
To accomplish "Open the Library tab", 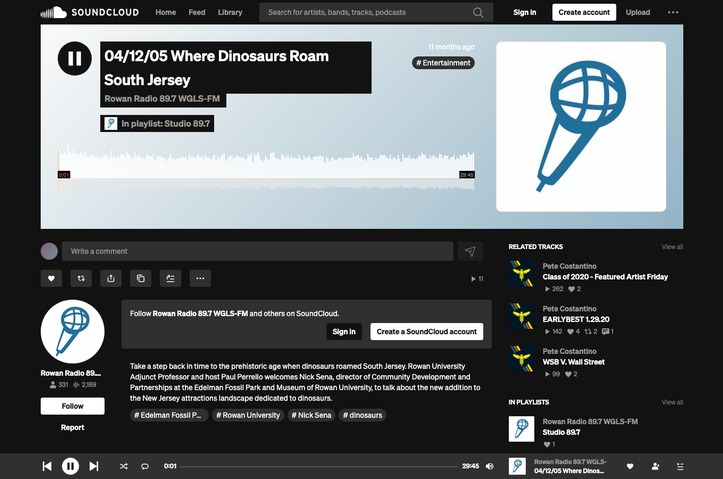I will 230,12.
